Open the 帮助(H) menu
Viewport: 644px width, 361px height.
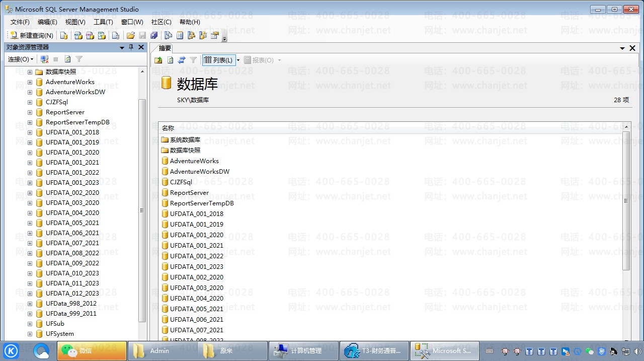[190, 22]
